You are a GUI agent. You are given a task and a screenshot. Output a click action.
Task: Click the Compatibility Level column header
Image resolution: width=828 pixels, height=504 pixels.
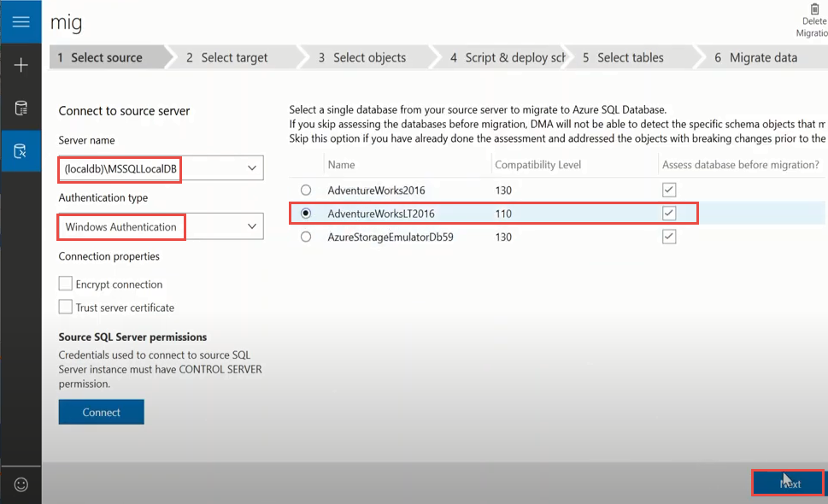[x=537, y=165]
